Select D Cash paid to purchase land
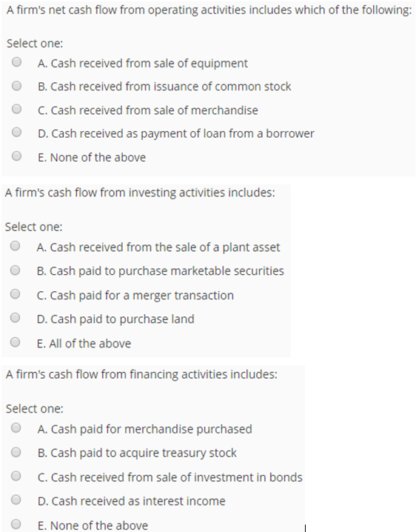The image size is (416, 532). [x=15, y=318]
